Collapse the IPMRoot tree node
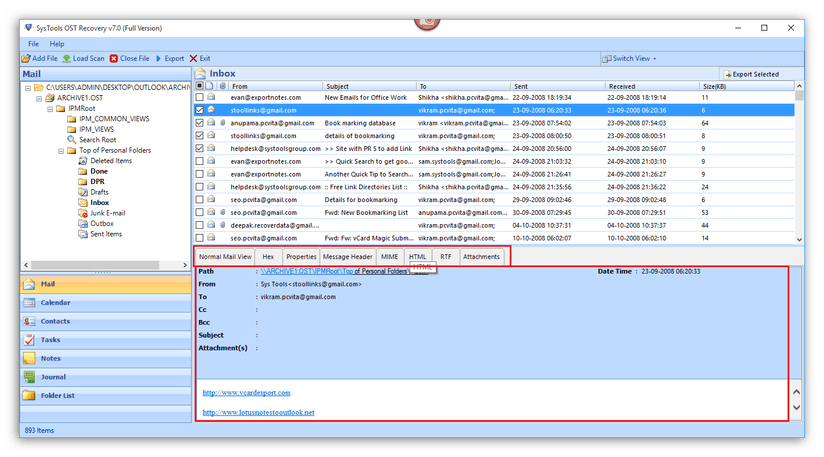The height and width of the screenshot is (457, 824). (50, 109)
